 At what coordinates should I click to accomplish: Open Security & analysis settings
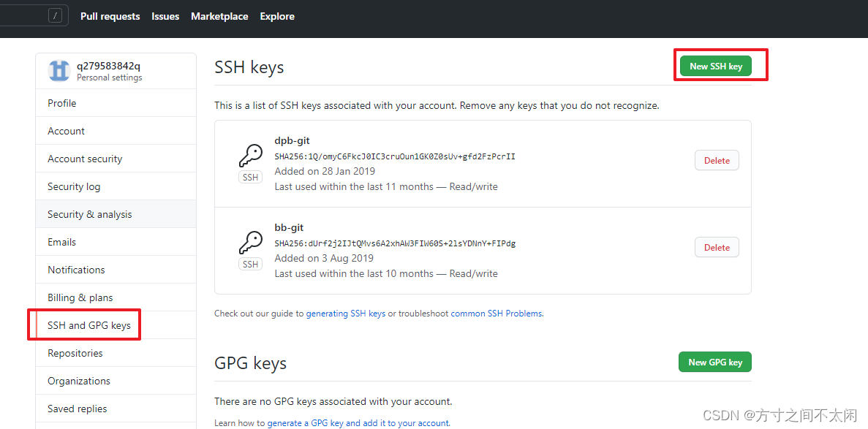116,214
